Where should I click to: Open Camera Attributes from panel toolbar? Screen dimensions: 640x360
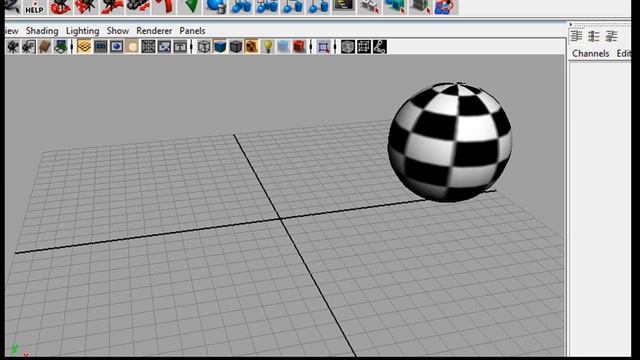[29, 47]
